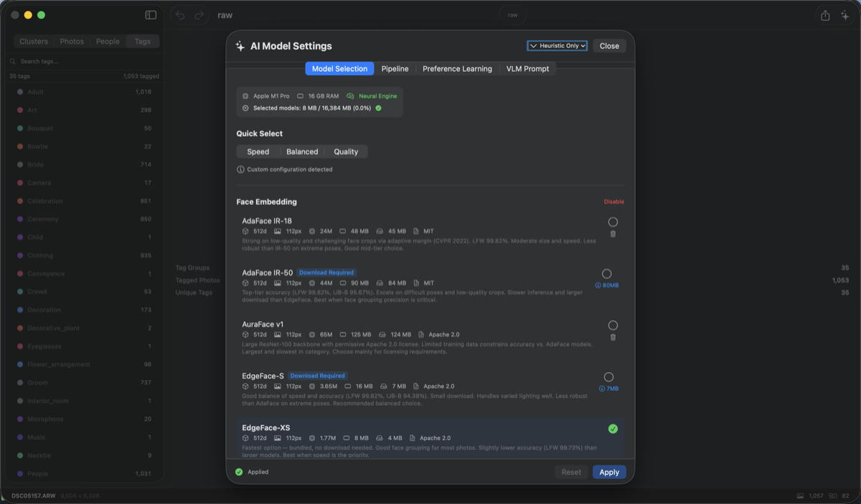The width and height of the screenshot is (861, 504).
Task: Click the Tagged Photos label in main window
Action: 198,280
